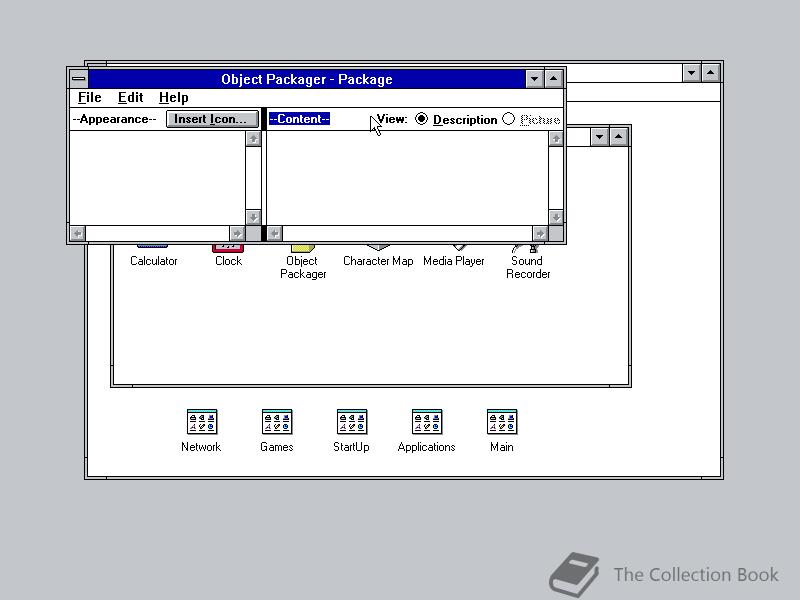Maximize the Accessories group window
This screenshot has height=600, width=800.
(x=618, y=137)
